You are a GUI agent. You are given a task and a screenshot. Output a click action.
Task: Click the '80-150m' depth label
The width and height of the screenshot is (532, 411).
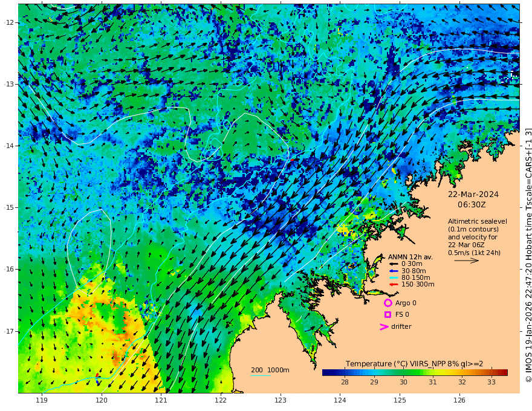(x=415, y=277)
